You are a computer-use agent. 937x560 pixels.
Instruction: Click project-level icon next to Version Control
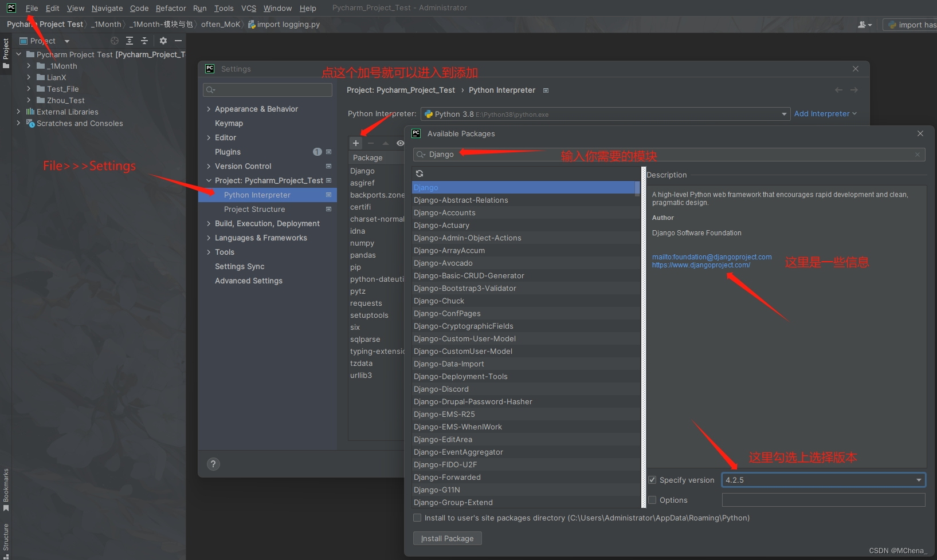click(329, 166)
